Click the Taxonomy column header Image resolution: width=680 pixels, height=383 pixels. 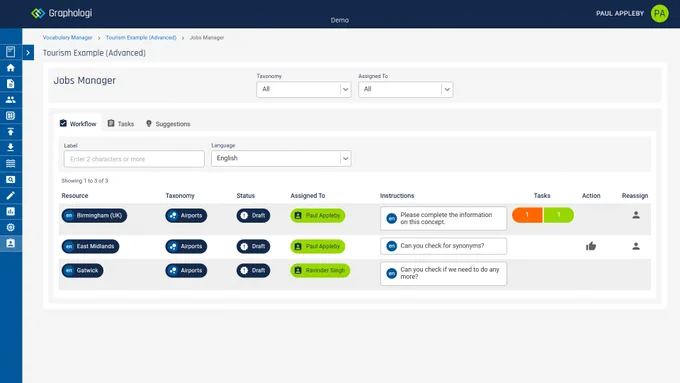(x=180, y=196)
